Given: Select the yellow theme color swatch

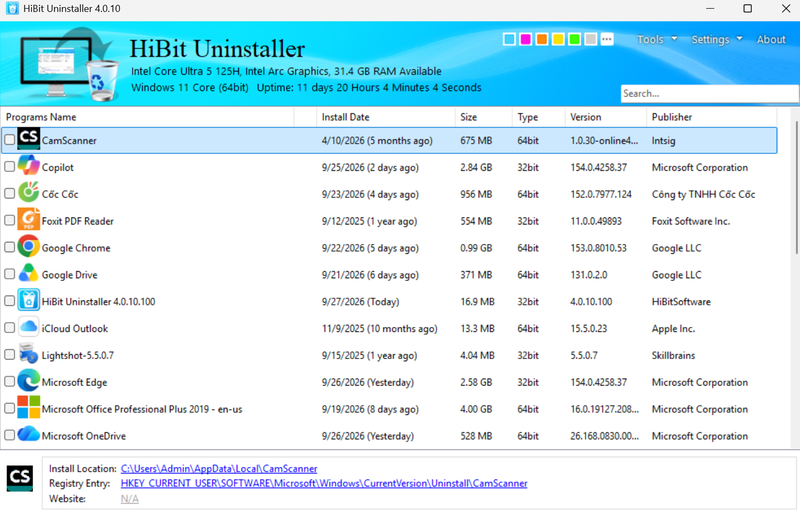Looking at the screenshot, I should (558, 39).
